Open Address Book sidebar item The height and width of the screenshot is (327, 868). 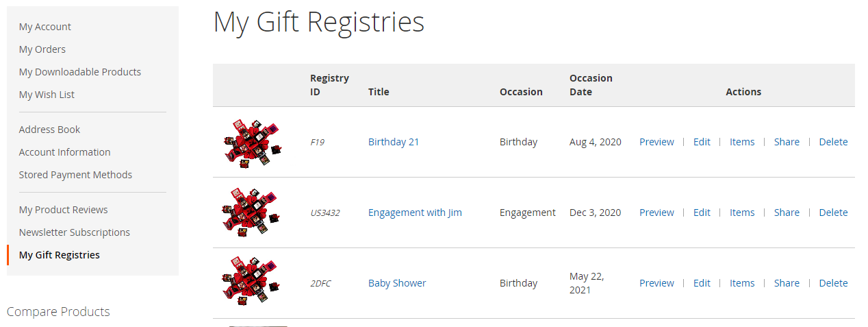[49, 130]
